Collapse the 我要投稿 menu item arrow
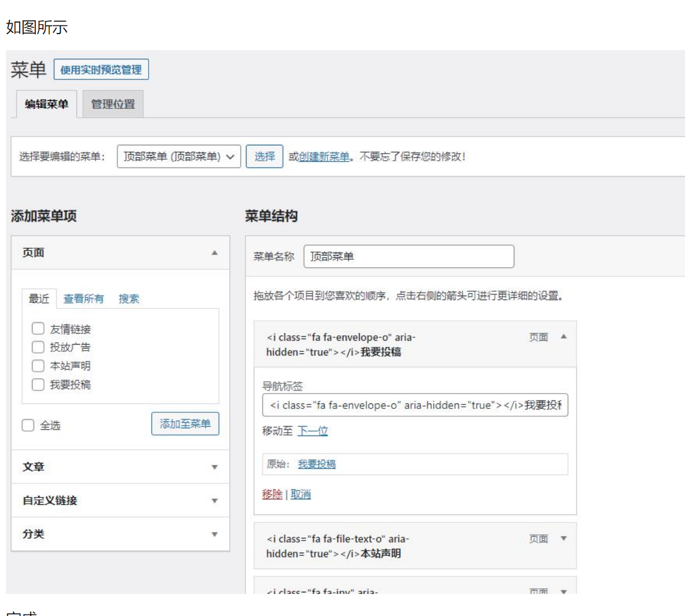 coord(563,336)
